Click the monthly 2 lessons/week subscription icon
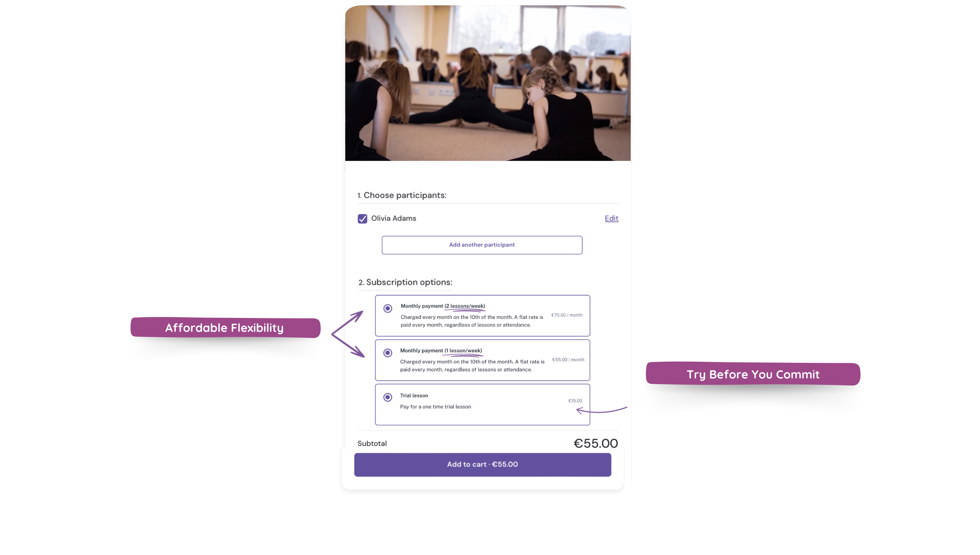This screenshot has height=555, width=980. [x=387, y=308]
